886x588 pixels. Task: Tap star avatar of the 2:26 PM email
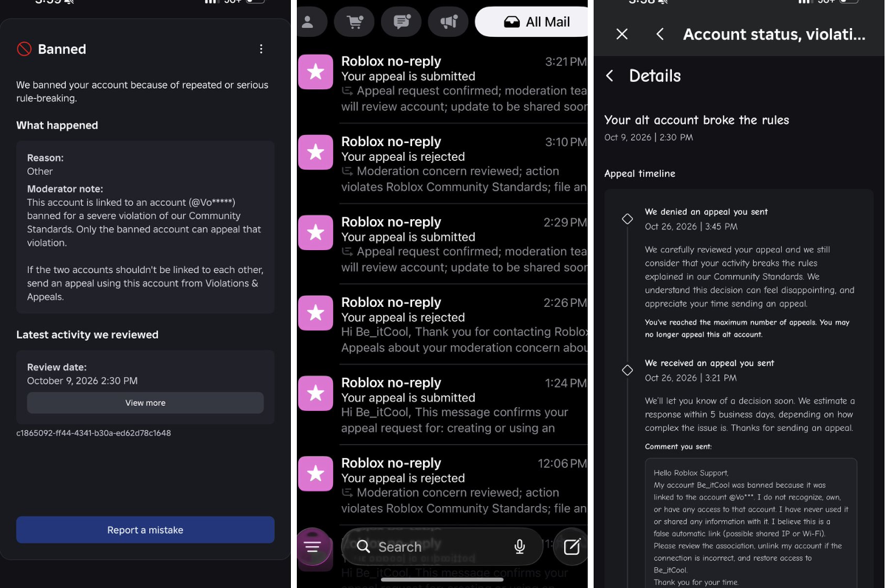pyautogui.click(x=315, y=313)
